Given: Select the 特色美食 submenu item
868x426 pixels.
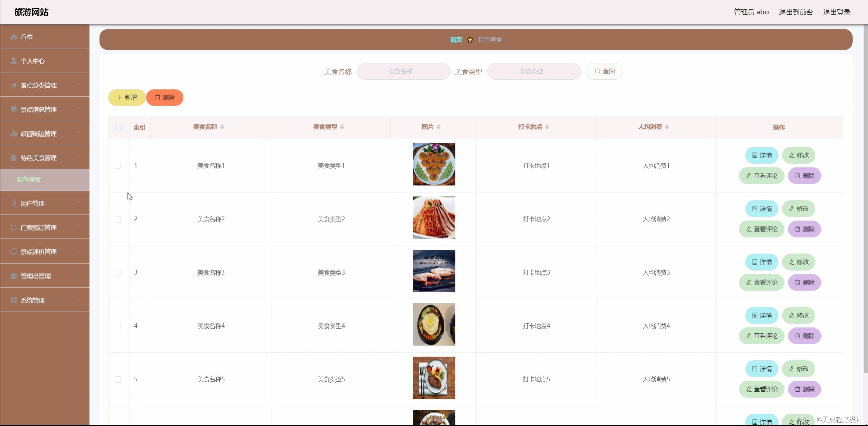Looking at the screenshot, I should (29, 180).
